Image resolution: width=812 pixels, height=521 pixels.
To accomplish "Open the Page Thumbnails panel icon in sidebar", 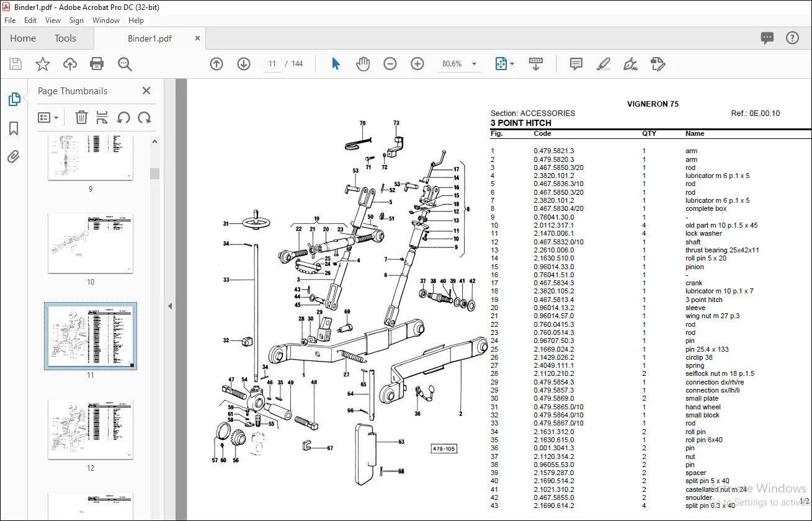I will [14, 99].
